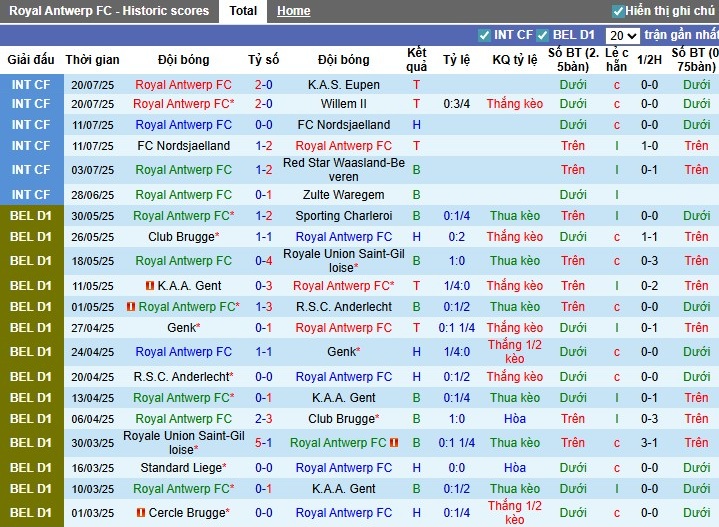This screenshot has height=527, width=719.
Task: Click 'Thắng 1/2 kèo' in 24/04/25 row
Action: (514, 352)
